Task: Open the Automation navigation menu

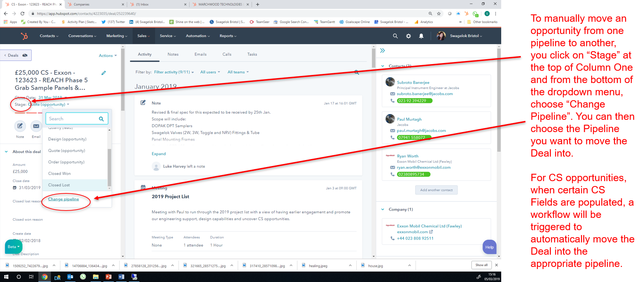Action: [198, 36]
